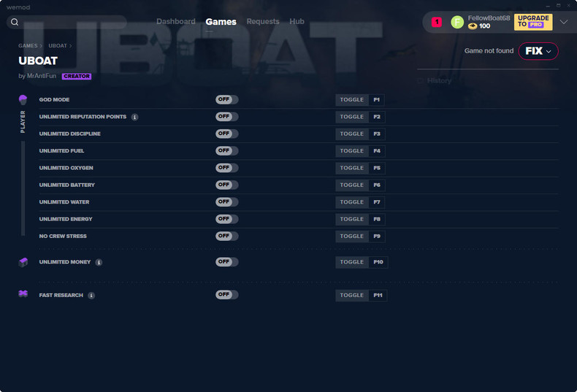Click the Player section scroll indicator bar
Viewport: 577px width, 392px height.
[23, 188]
